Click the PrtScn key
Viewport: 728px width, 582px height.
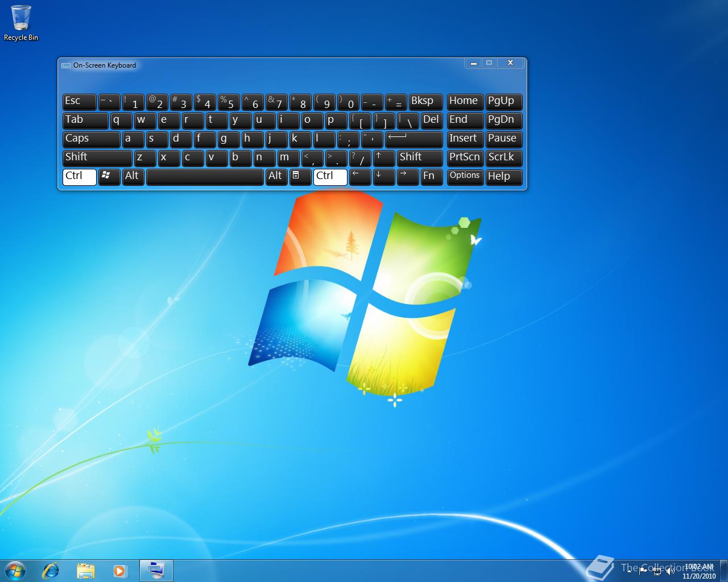465,158
